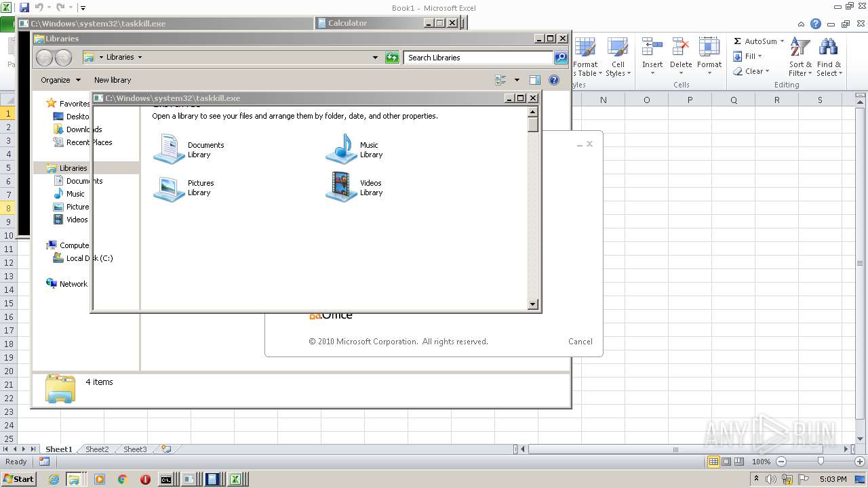
Task: Switch to Sheet1 tab
Action: click(x=58, y=449)
